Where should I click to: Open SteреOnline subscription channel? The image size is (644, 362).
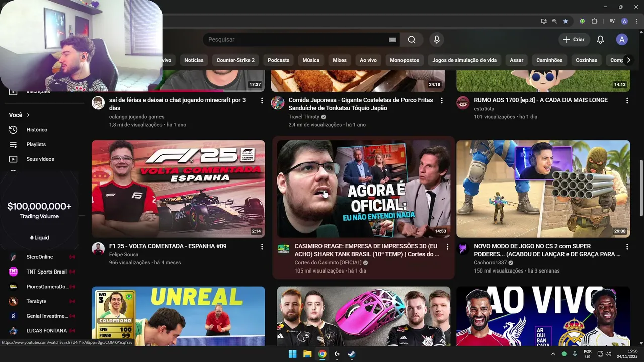(40, 257)
